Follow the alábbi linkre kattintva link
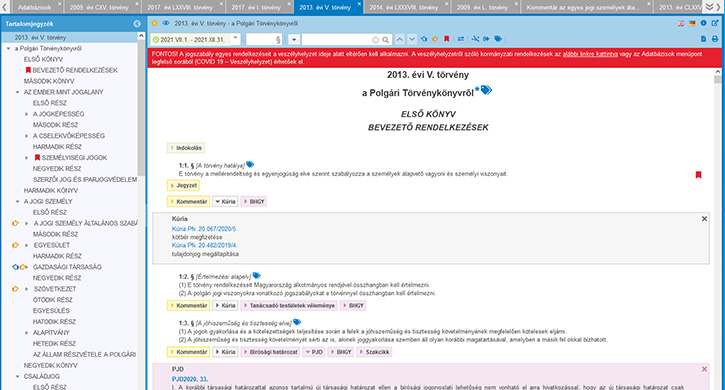Viewport: 725px width, 390px height. click(x=590, y=54)
